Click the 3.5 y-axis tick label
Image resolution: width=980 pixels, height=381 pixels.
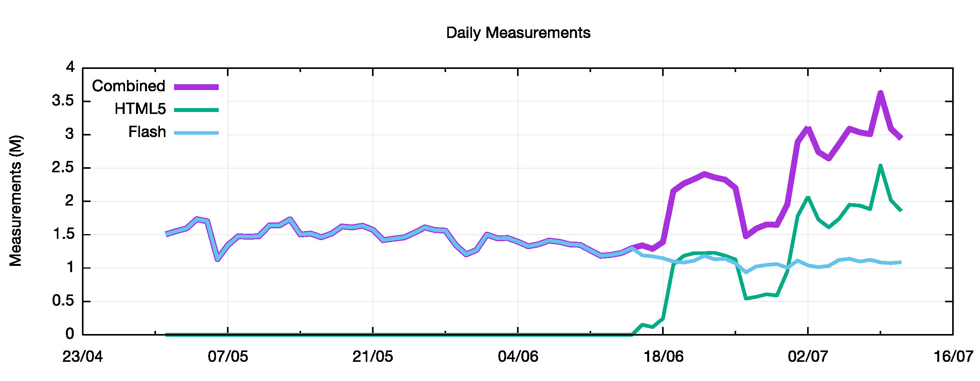(63, 101)
